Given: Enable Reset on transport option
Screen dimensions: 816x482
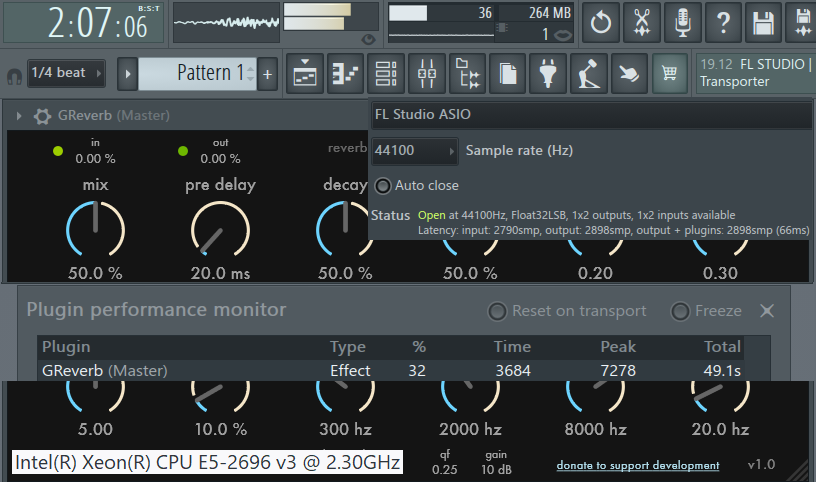Looking at the screenshot, I should 497,311.
